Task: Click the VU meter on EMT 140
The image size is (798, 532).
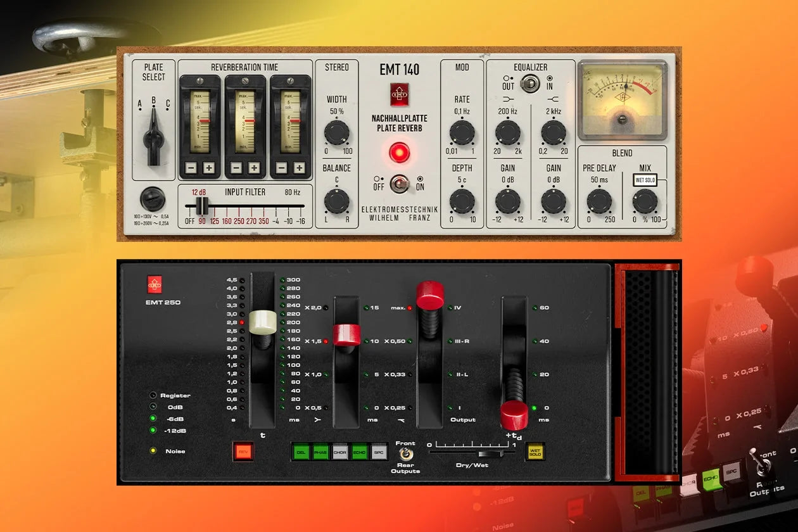Action: pos(623,99)
